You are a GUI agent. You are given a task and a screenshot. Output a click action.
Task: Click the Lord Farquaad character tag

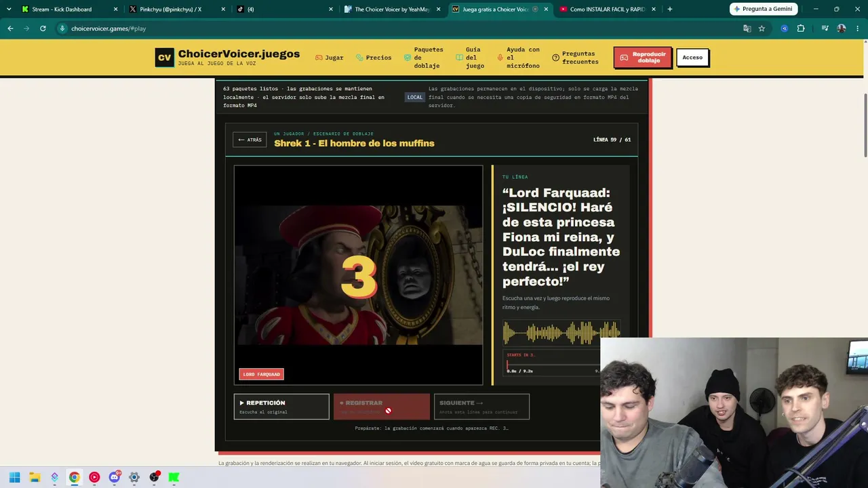[x=261, y=374]
